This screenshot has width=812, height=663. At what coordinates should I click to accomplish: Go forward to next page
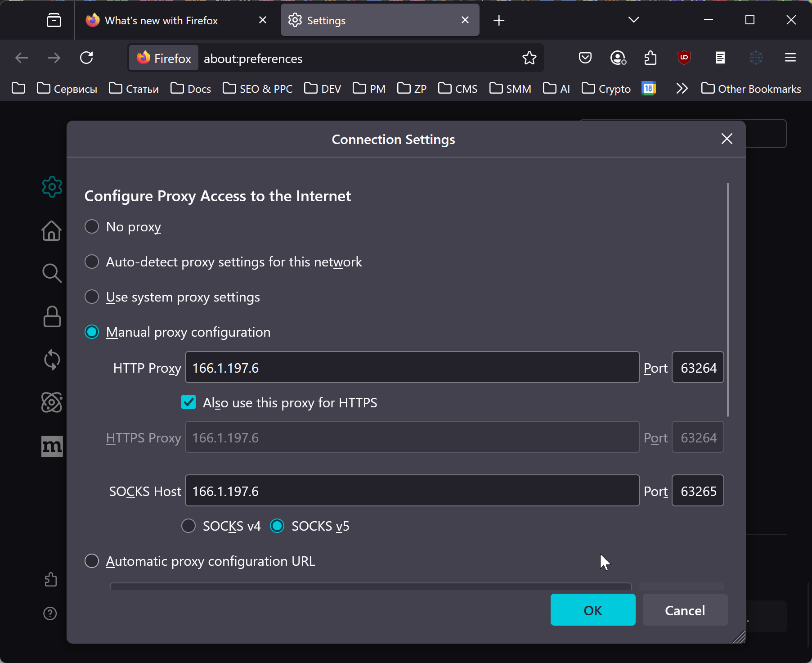(x=54, y=58)
